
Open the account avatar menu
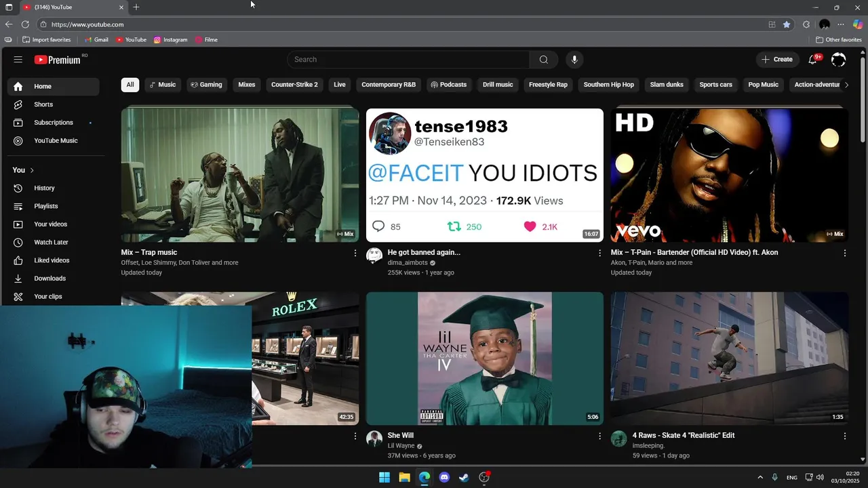pos(839,60)
